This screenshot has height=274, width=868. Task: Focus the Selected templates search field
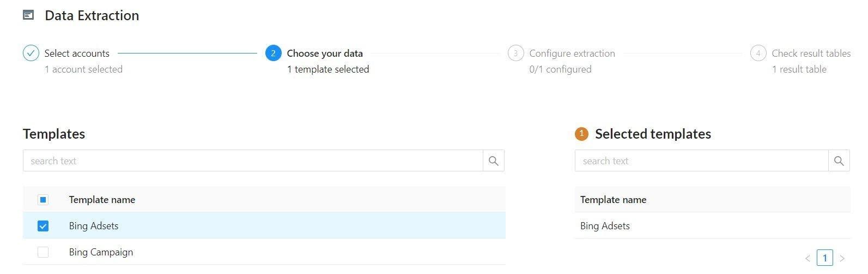(x=702, y=161)
